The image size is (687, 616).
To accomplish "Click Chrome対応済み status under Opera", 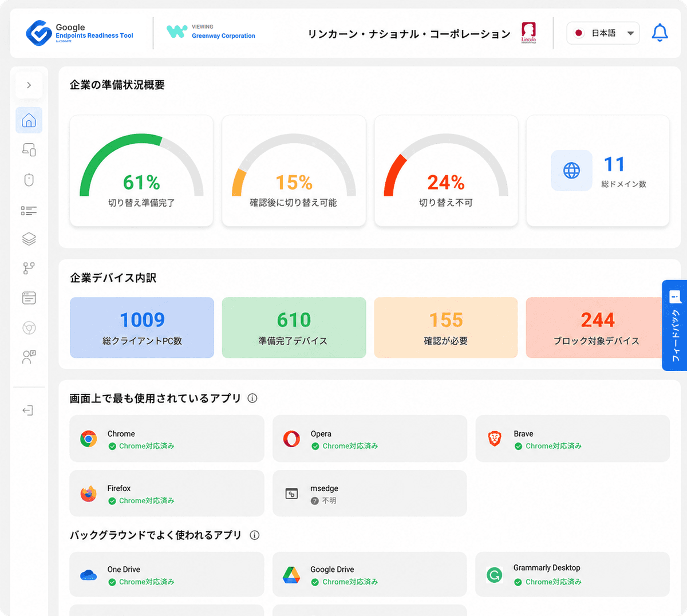I will [345, 446].
